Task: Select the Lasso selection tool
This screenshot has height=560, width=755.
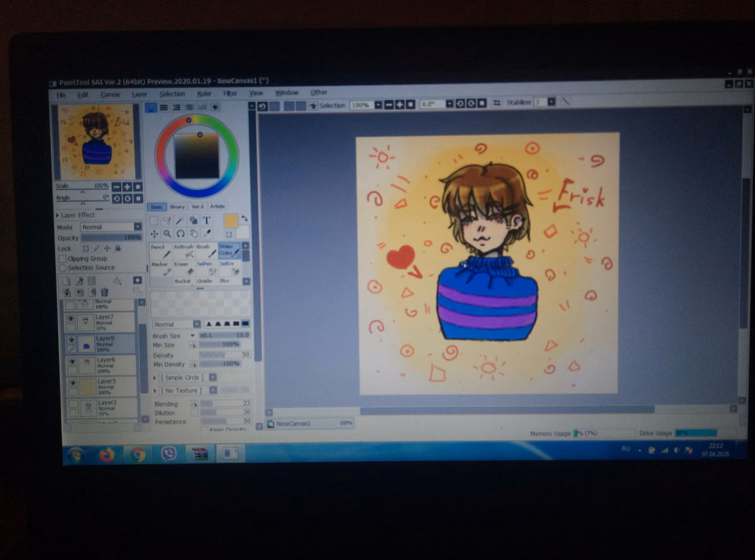Action: pos(167,221)
